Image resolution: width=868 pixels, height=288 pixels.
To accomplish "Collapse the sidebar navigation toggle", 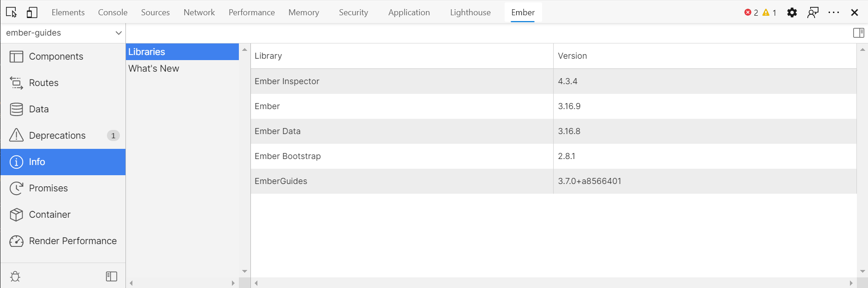I will click(112, 276).
